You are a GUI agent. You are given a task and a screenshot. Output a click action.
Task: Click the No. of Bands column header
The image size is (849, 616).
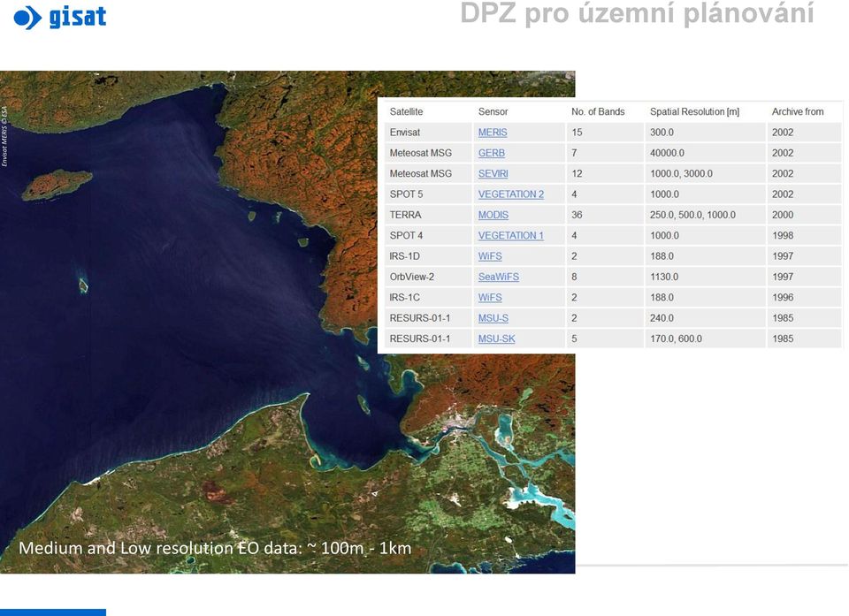598,111
